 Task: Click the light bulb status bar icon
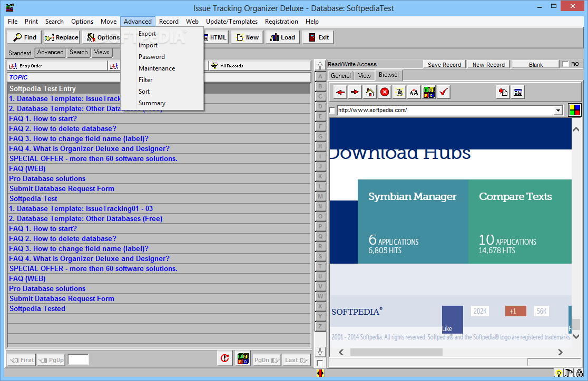pyautogui.click(x=558, y=373)
